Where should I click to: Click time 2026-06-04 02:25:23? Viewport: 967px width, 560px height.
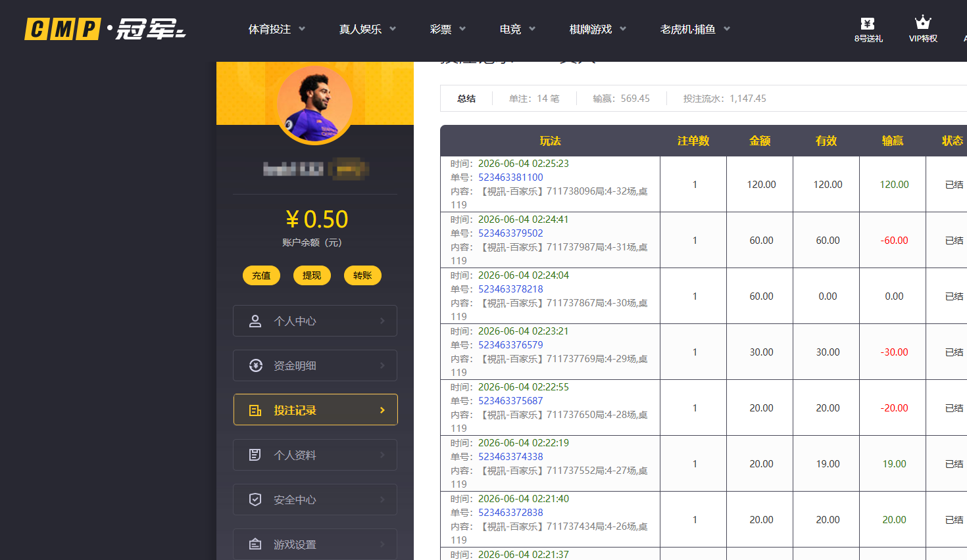pyautogui.click(x=523, y=164)
